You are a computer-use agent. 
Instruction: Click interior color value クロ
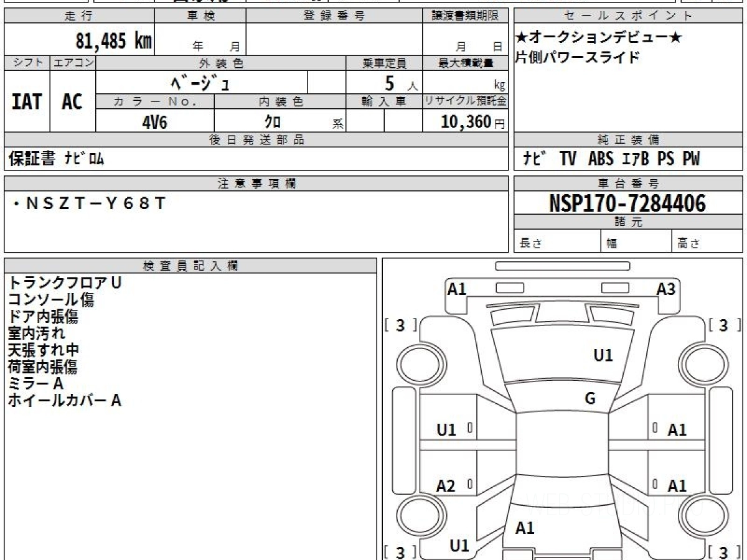point(273,122)
